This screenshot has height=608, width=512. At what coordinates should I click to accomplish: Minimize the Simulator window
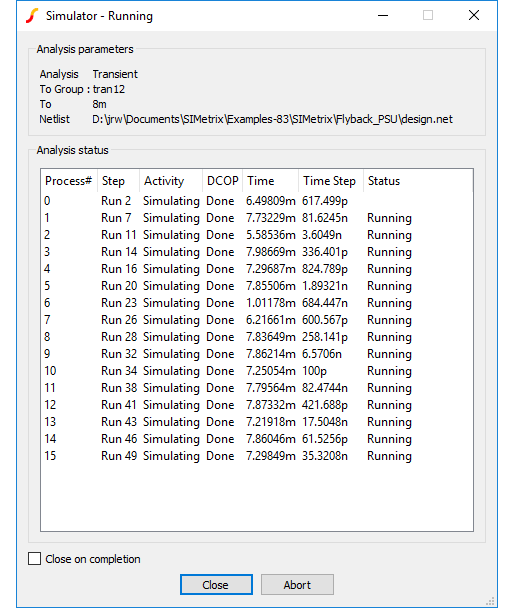(x=383, y=16)
